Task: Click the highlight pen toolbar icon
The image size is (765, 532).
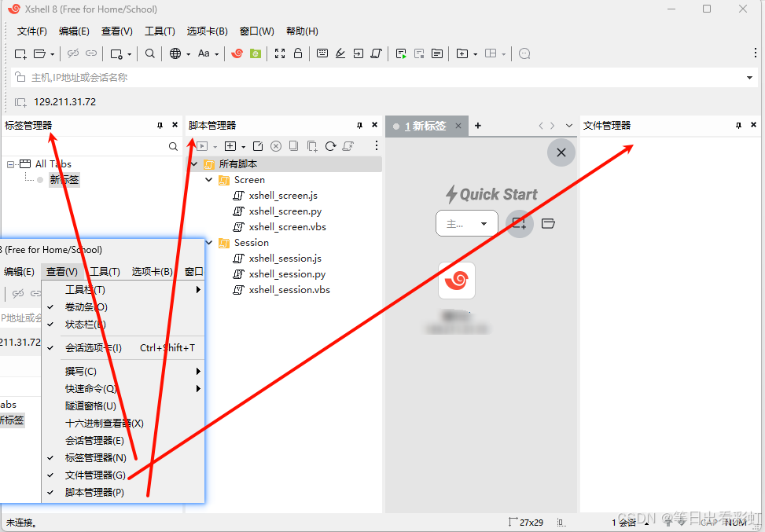Action: point(340,53)
